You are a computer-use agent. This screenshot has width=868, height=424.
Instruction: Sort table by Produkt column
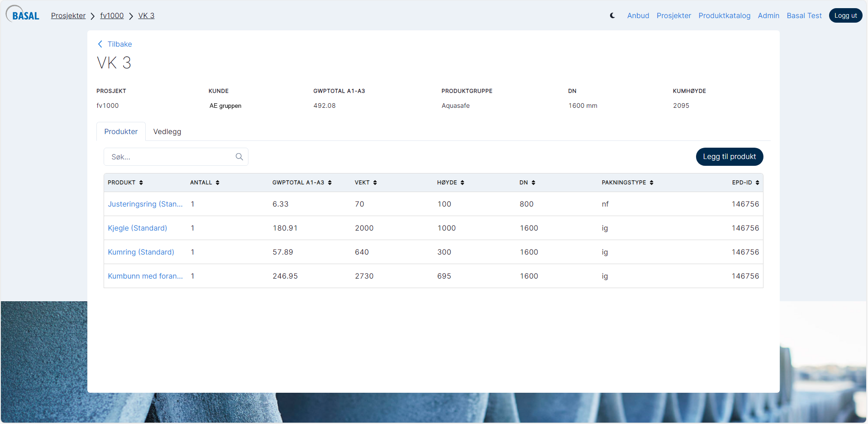tap(141, 183)
